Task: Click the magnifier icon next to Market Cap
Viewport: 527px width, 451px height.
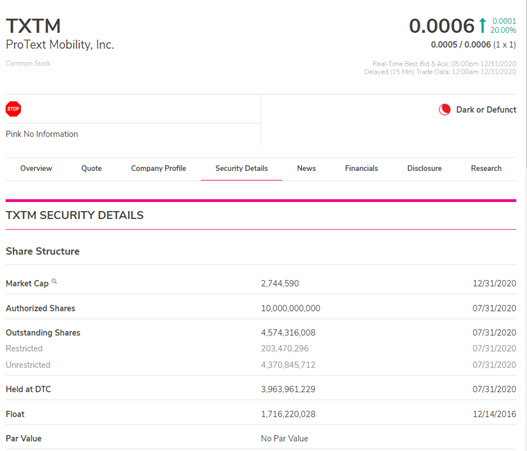Action: tap(54, 281)
